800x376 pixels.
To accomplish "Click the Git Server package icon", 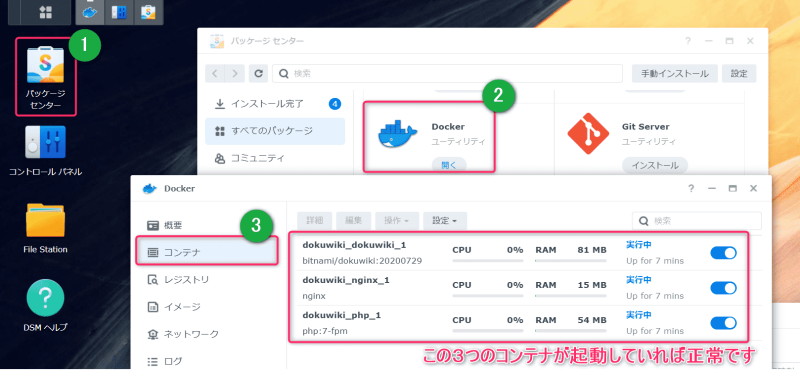I will tap(588, 134).
